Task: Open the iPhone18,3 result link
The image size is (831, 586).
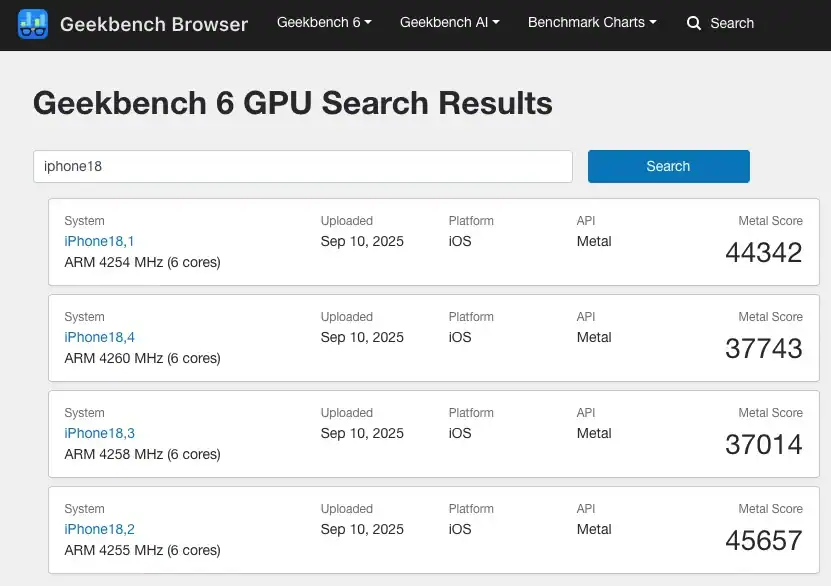Action: pos(99,433)
